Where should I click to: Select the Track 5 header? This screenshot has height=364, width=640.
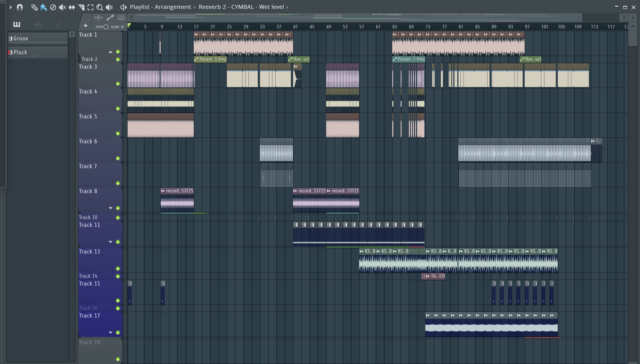100,125
